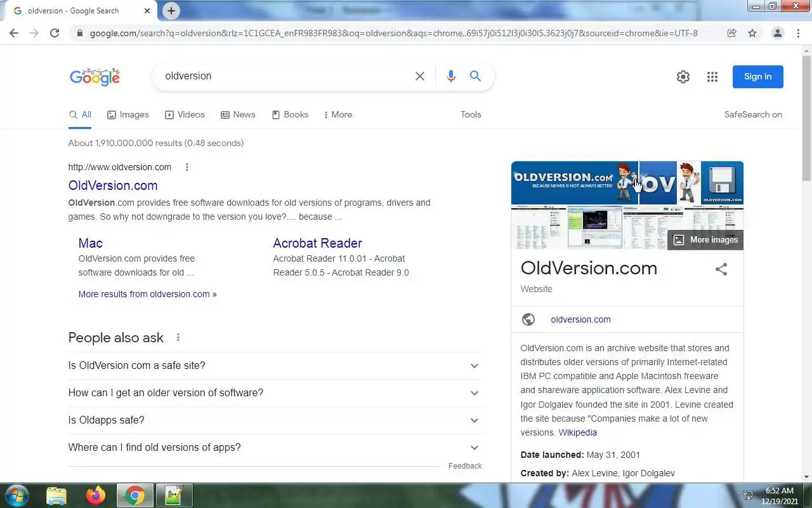Screen dimensions: 812x508
Task: Close the oldversion Google Search tab
Action: pyautogui.click(x=147, y=11)
